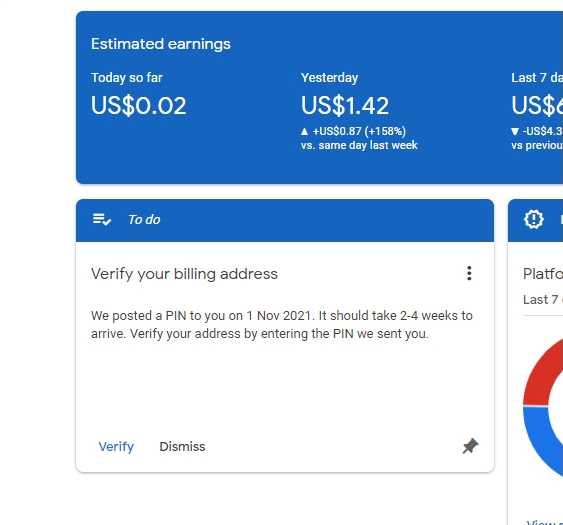This screenshot has height=525, width=563.
Task: Open the three-dot menu on billing card
Action: [469, 273]
